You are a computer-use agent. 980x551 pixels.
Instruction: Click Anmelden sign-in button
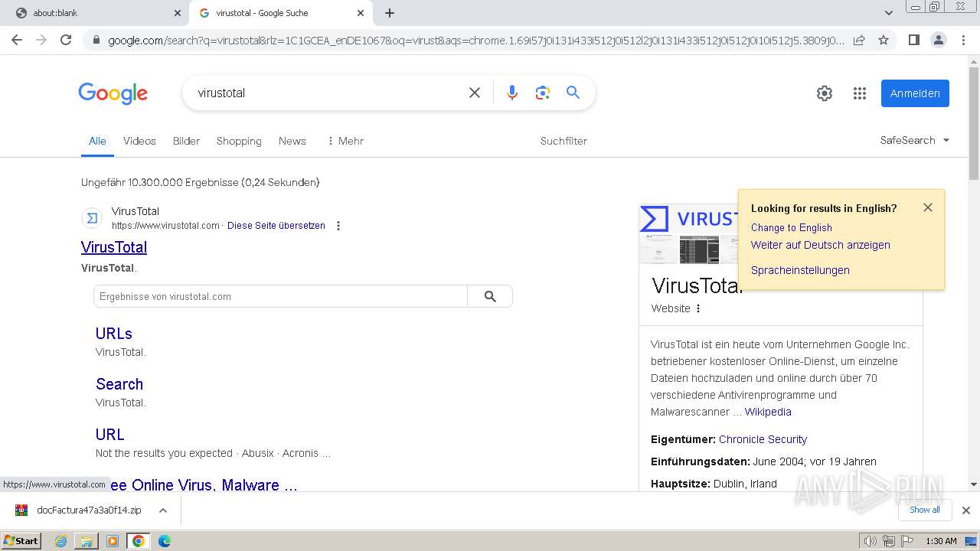pyautogui.click(x=915, y=93)
